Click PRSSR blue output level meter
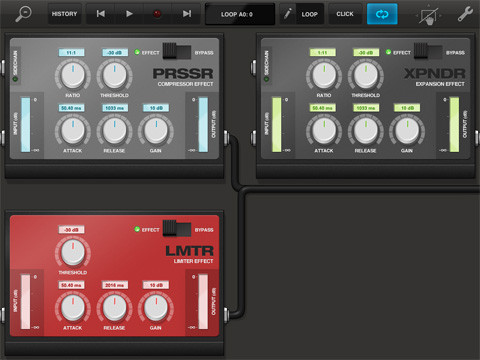The image size is (480, 360). (x=203, y=125)
